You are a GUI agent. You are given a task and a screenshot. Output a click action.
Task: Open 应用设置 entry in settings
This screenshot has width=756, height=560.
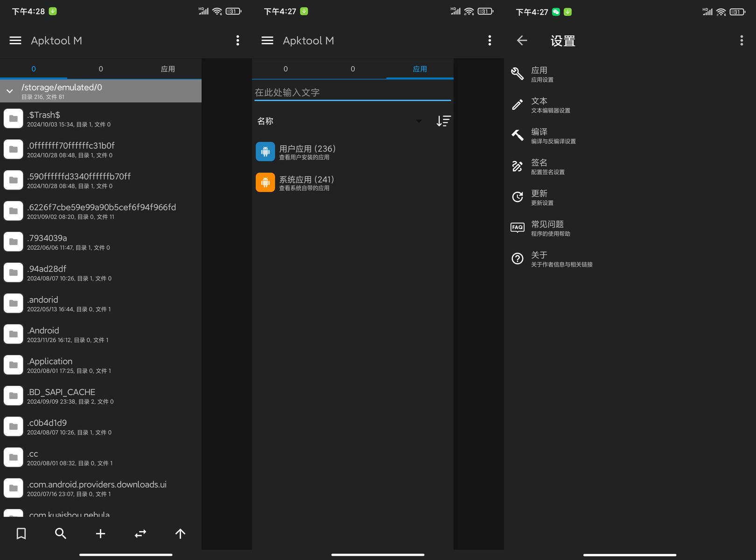pos(630,74)
